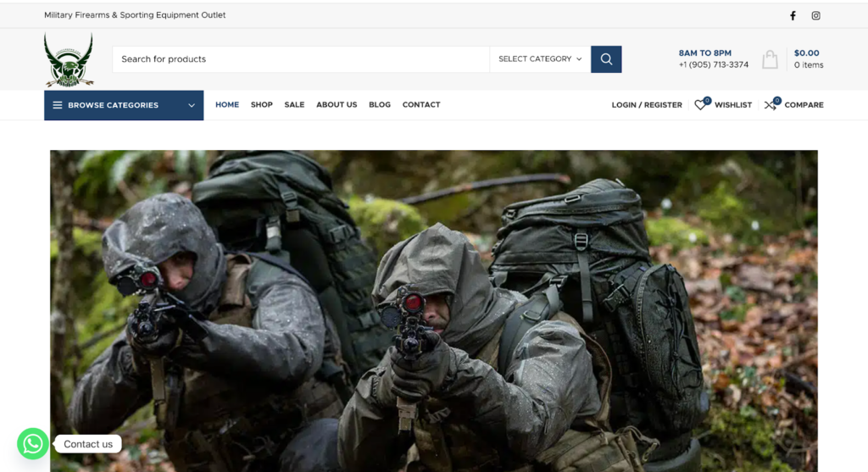
Task: Open the shopping bag cart icon
Action: point(770,59)
